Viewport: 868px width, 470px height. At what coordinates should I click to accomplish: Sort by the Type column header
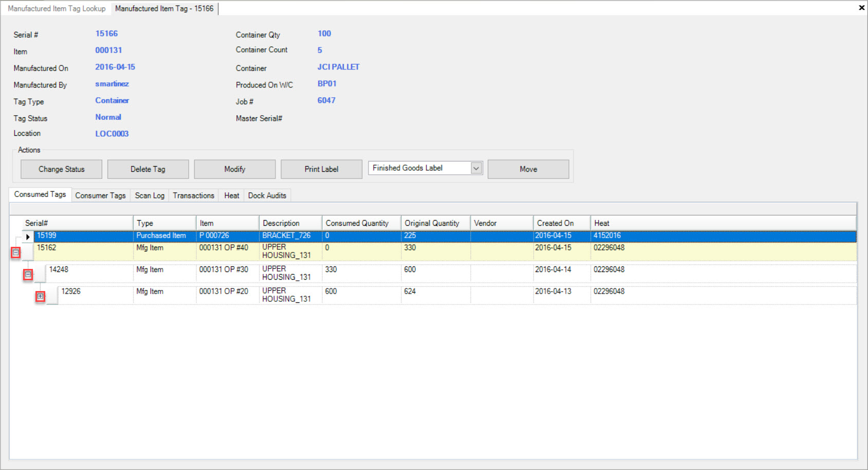[x=165, y=223]
